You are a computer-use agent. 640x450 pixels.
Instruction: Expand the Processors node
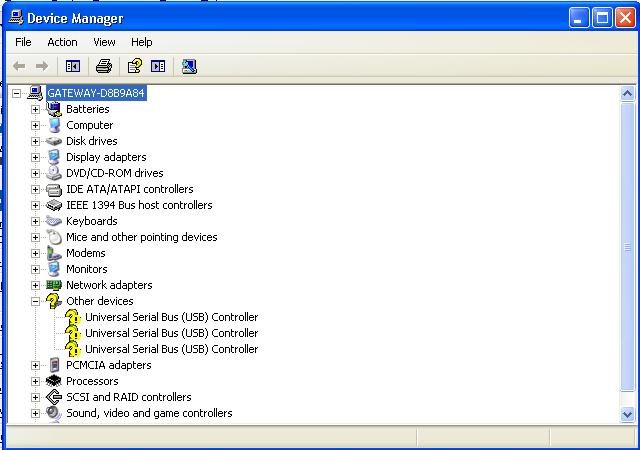point(36,381)
